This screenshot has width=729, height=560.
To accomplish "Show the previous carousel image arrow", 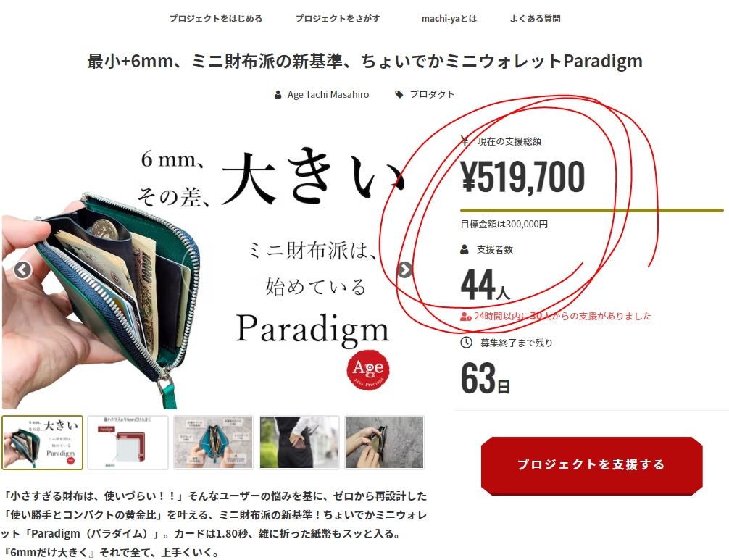I will coord(22,269).
